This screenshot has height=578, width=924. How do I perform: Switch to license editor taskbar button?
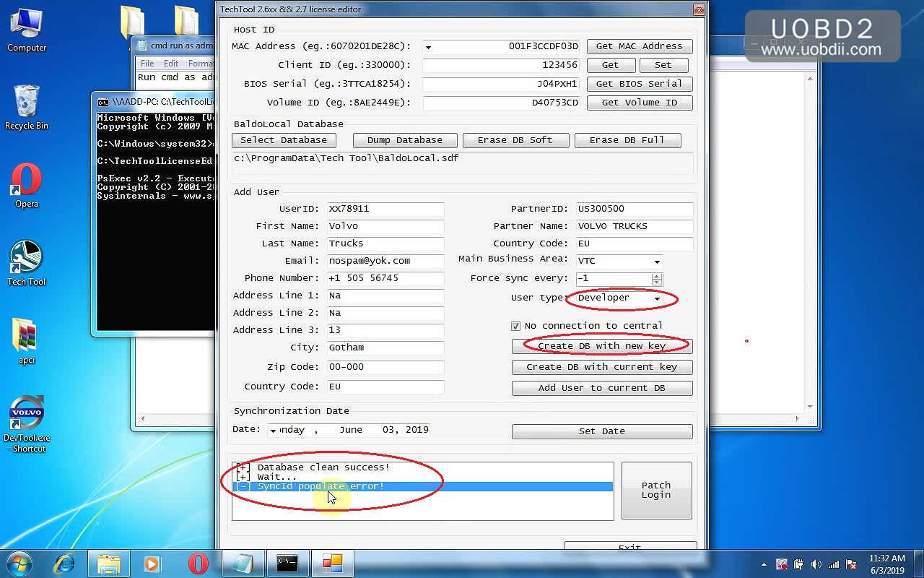pyautogui.click(x=333, y=563)
